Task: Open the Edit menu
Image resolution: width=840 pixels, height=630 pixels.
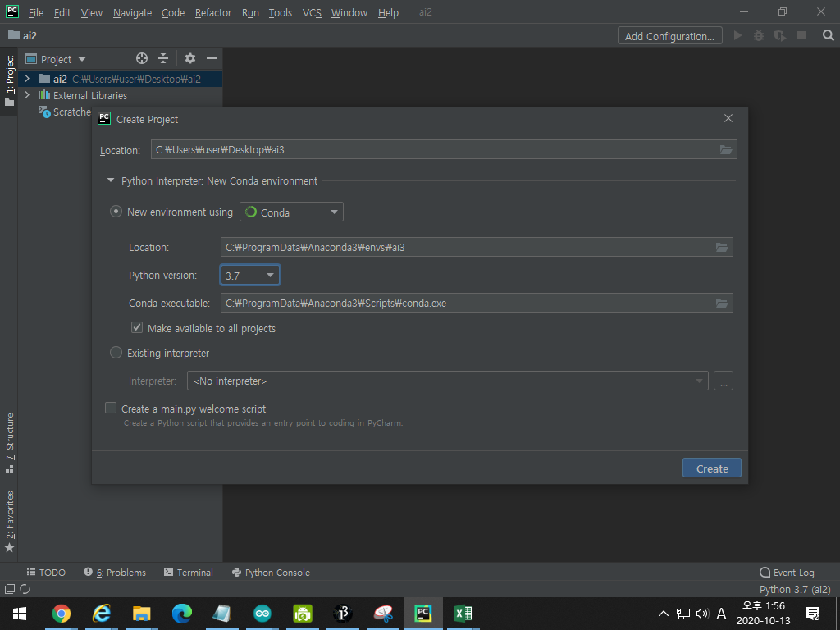Action: click(x=62, y=12)
